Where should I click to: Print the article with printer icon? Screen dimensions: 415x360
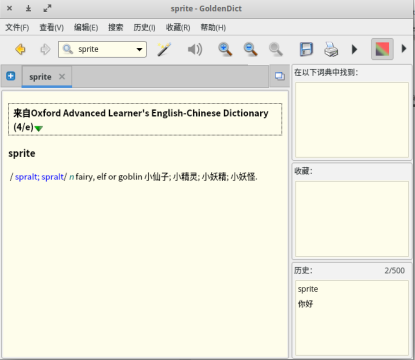tap(331, 49)
